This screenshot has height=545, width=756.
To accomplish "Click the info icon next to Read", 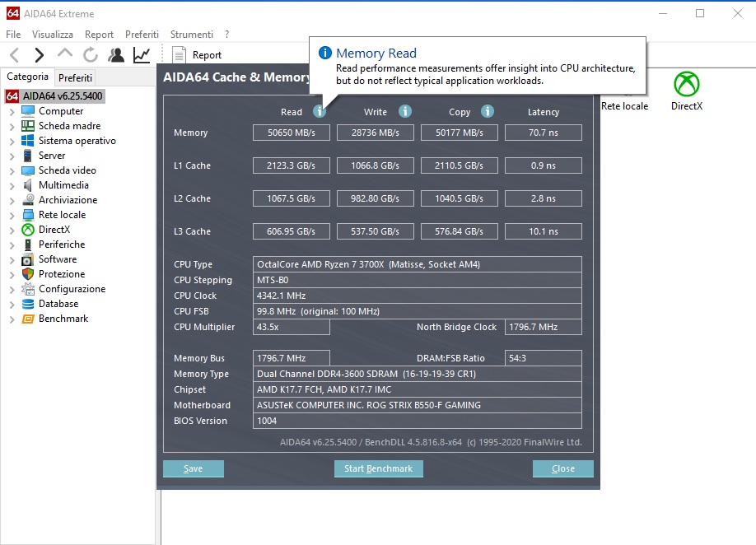I will click(320, 111).
